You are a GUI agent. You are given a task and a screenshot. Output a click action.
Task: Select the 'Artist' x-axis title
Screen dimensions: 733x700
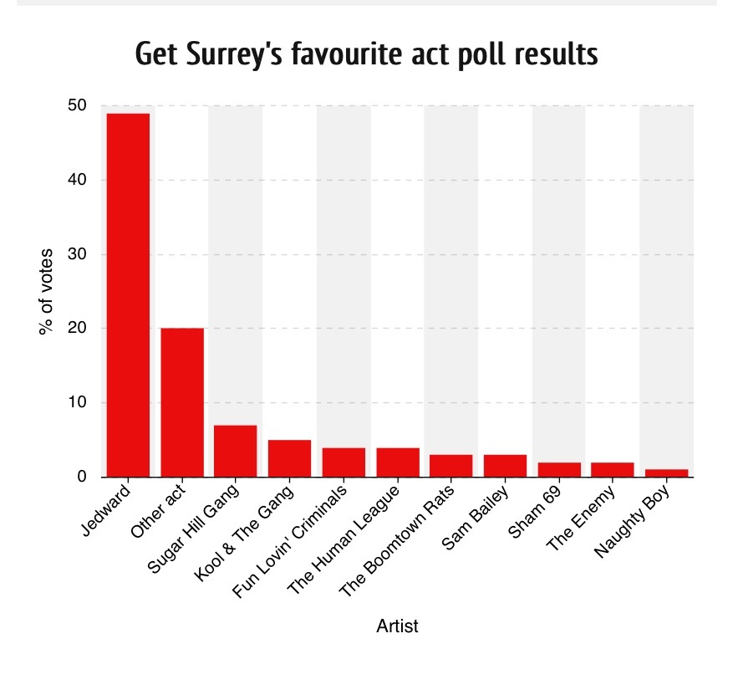click(397, 626)
